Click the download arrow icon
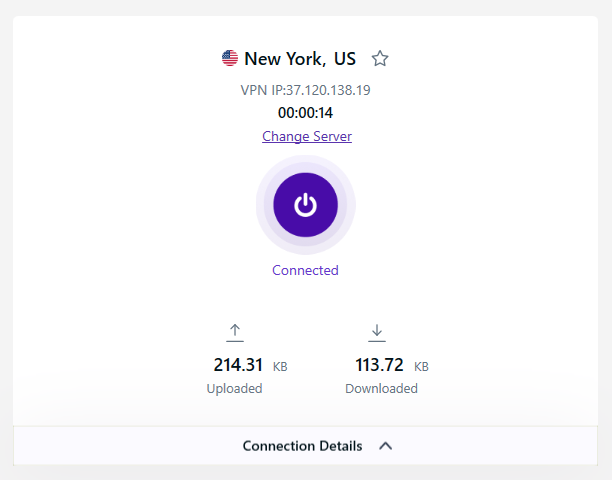This screenshot has height=480, width=612. 377,331
